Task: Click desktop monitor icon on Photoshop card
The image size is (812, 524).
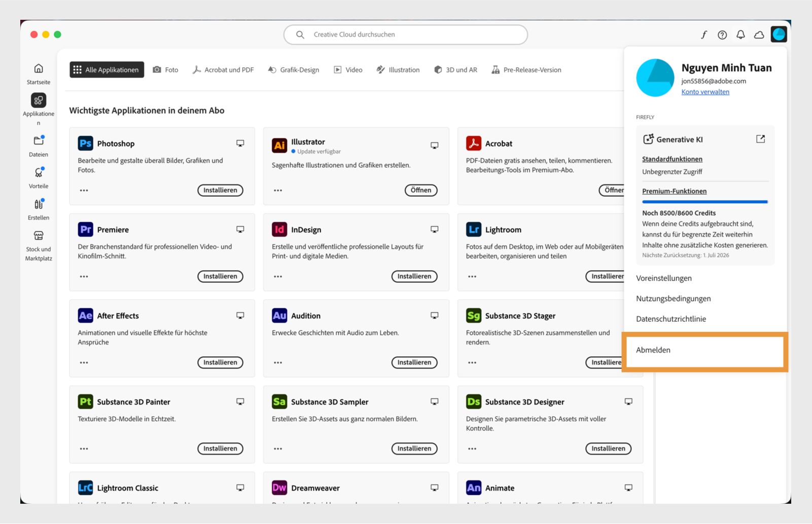Action: 240,143
